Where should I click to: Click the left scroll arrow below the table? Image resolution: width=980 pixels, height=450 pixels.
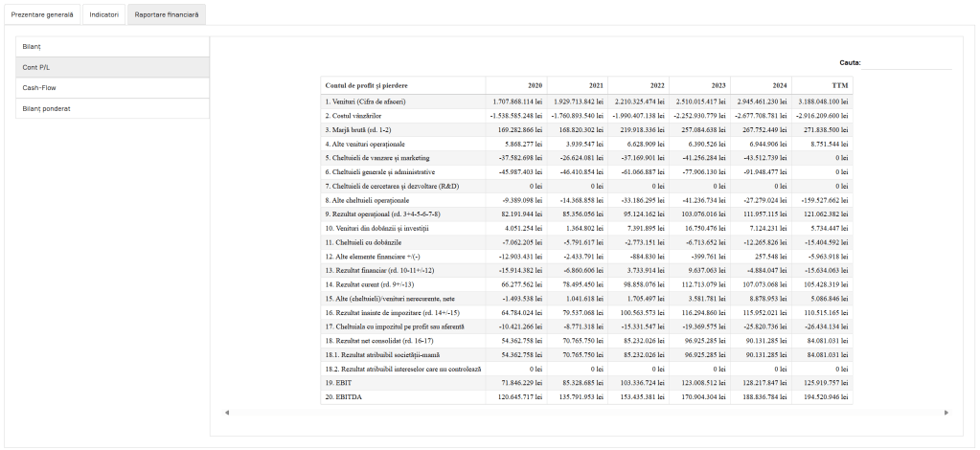coord(227,413)
